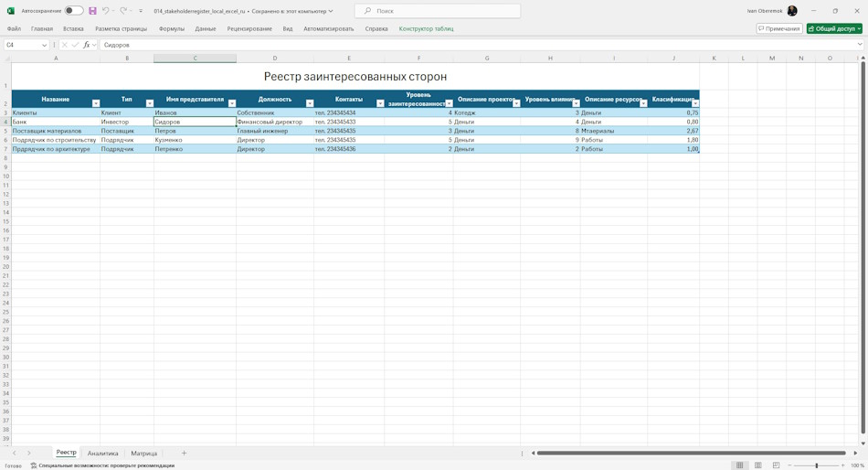Open Customize Quick Access Toolbar menu
The height and width of the screenshot is (470, 868).
pos(141,11)
